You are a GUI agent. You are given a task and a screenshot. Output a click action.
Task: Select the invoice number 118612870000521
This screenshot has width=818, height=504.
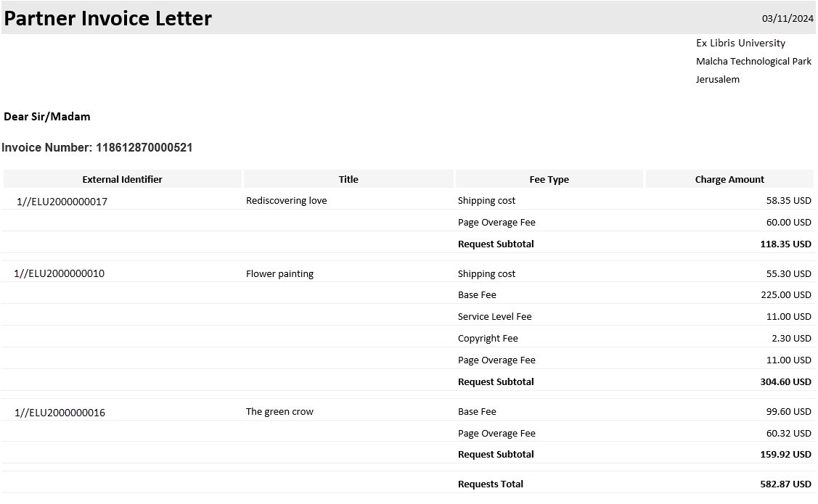point(144,148)
